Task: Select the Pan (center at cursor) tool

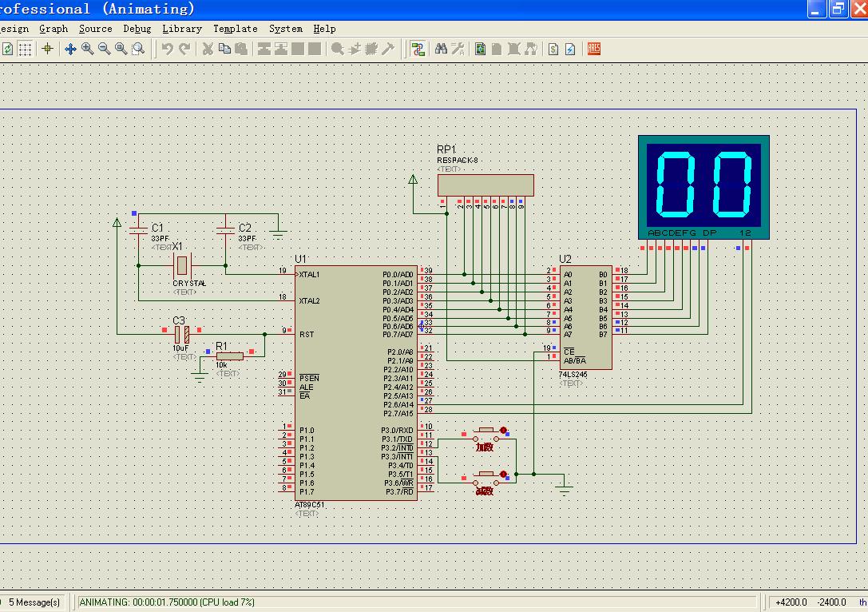Action: (70, 49)
